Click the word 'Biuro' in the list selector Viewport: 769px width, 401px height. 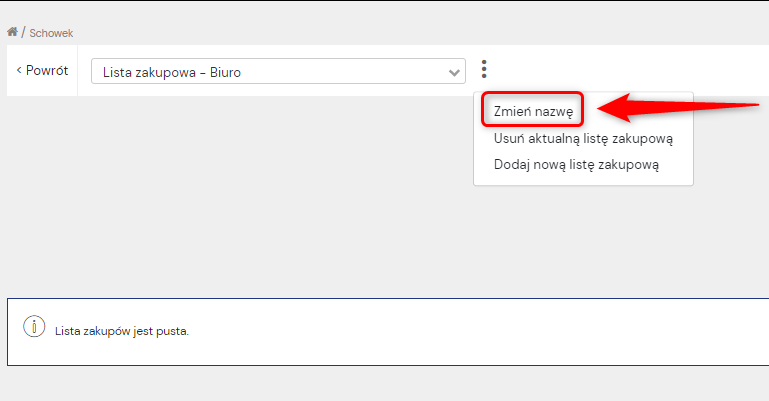click(225, 73)
